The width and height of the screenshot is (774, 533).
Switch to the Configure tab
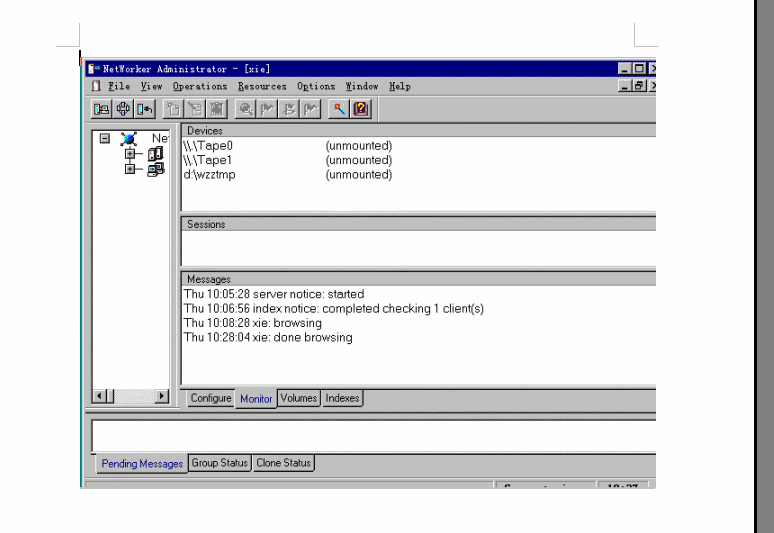tap(210, 398)
